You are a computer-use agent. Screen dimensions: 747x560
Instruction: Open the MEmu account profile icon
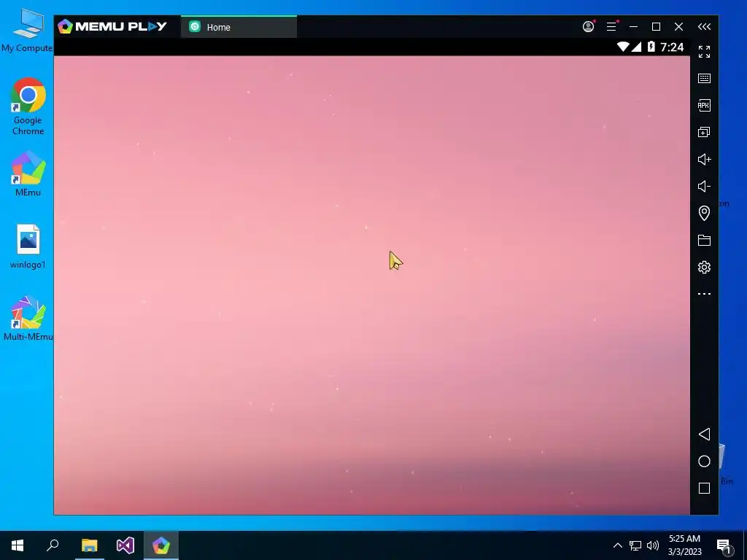pos(589,26)
